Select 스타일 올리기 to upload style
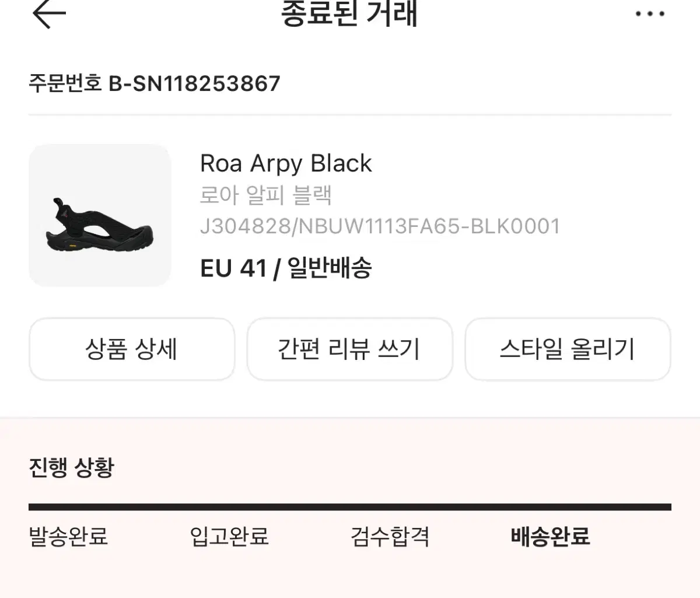 click(x=568, y=349)
